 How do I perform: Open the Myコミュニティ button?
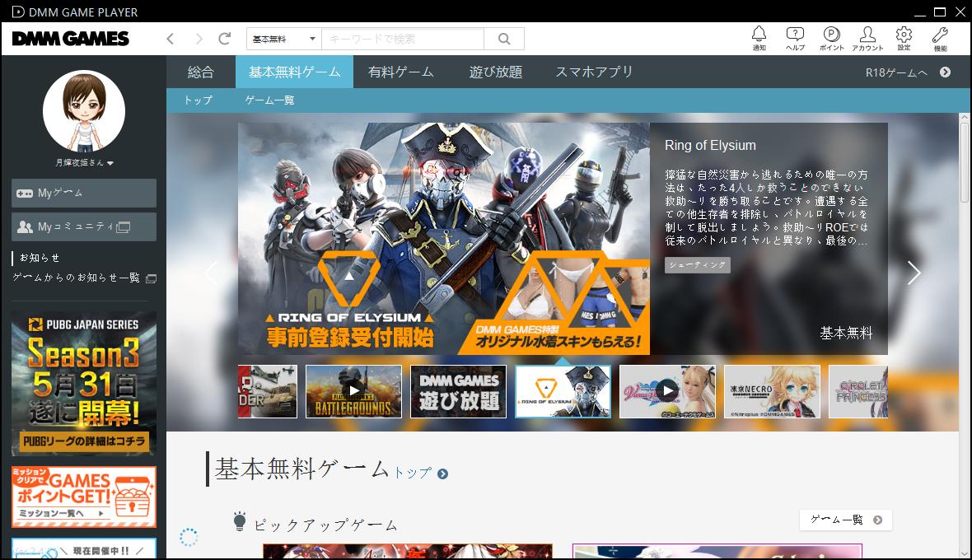[x=84, y=226]
